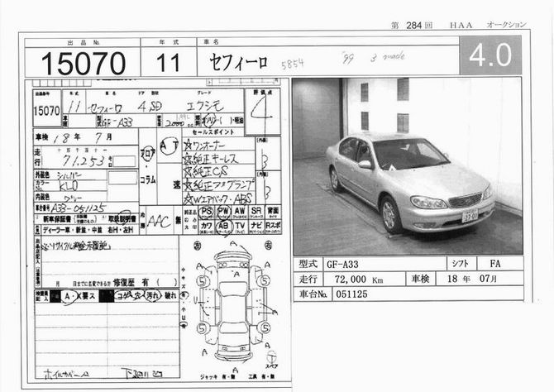Click the handwritten grade 4 in 評価点
The image size is (554, 392).
click(x=260, y=108)
